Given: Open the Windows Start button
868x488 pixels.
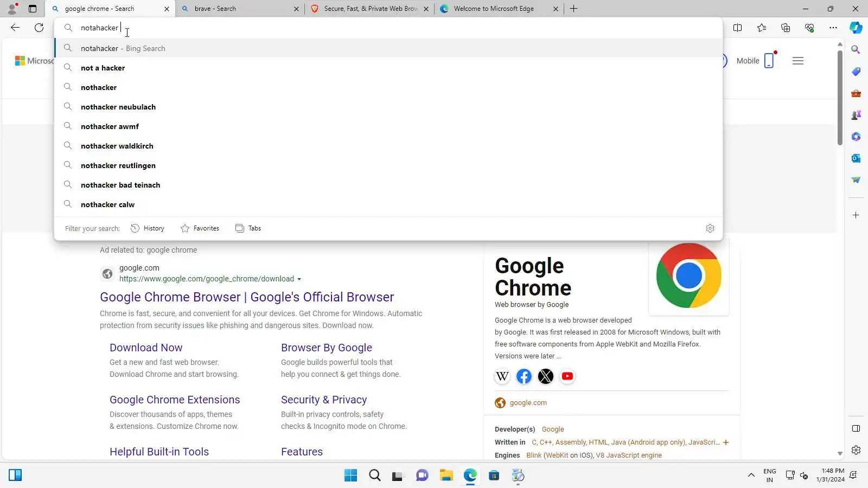Looking at the screenshot, I should point(351,476).
